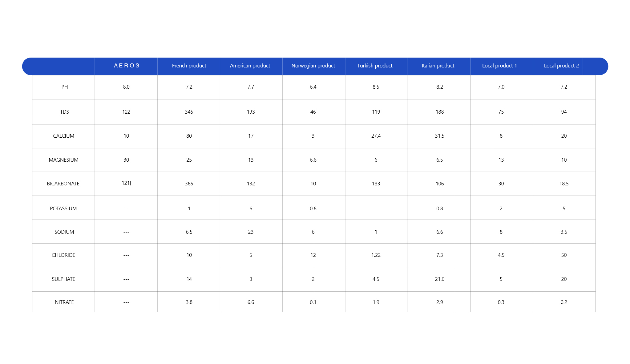
Task: Select the Local product 2 header
Action: 561,66
